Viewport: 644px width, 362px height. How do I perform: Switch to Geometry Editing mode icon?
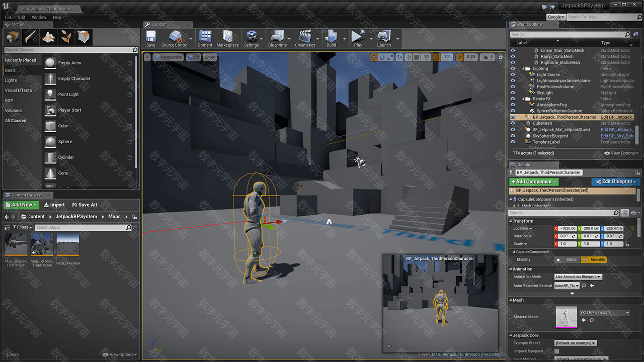pyautogui.click(x=84, y=37)
